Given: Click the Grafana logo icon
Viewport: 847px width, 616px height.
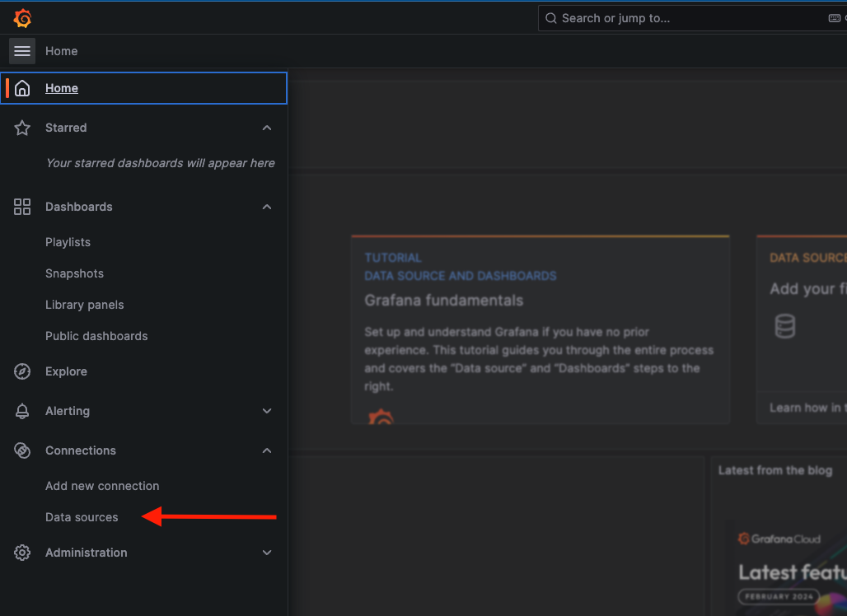Looking at the screenshot, I should click(22, 18).
